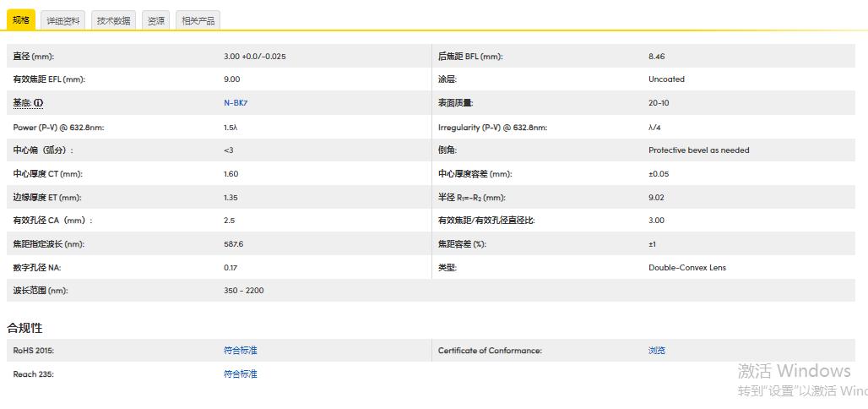Image resolution: width=868 pixels, height=409 pixels.
Task: Click the 有效焦距 EFL (mm) label
Action: point(49,79)
